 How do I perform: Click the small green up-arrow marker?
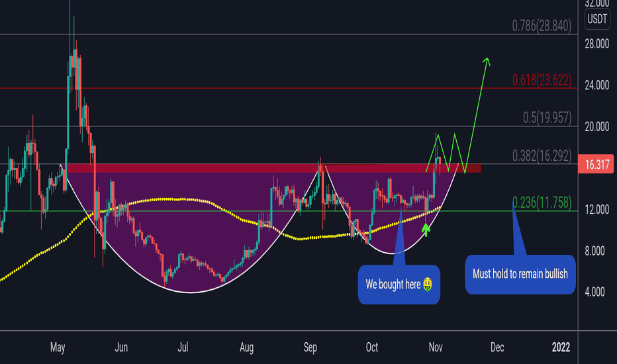[x=426, y=230]
